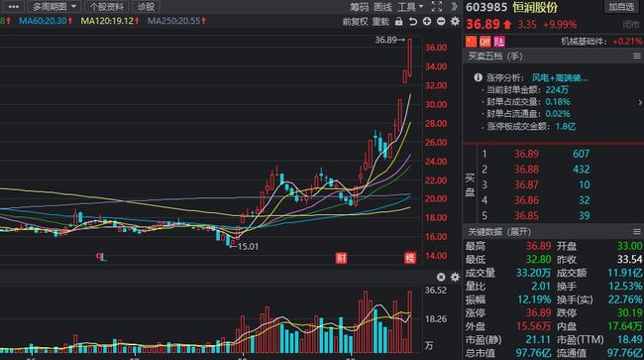Open 关键数据 panel menu icon
This screenshot has height=360, width=644.
coord(637,232)
